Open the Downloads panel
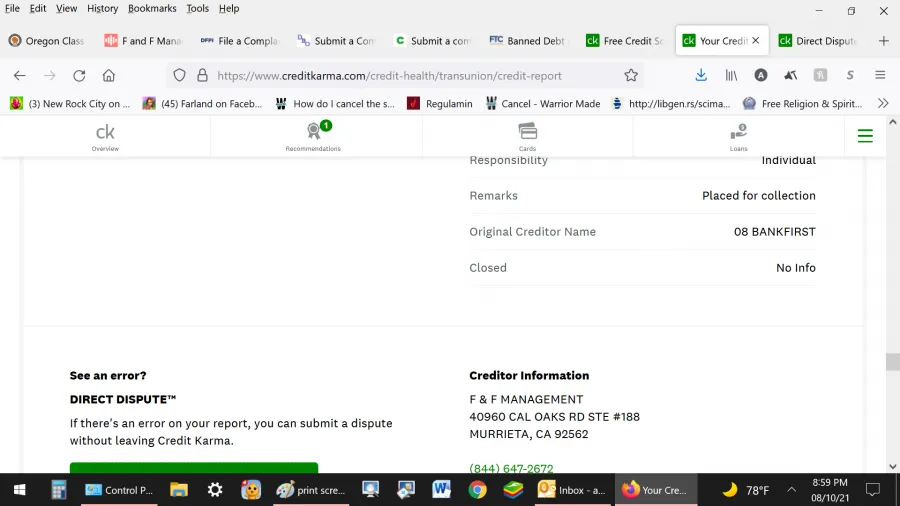Viewport: 900px width, 506px height. [x=701, y=75]
